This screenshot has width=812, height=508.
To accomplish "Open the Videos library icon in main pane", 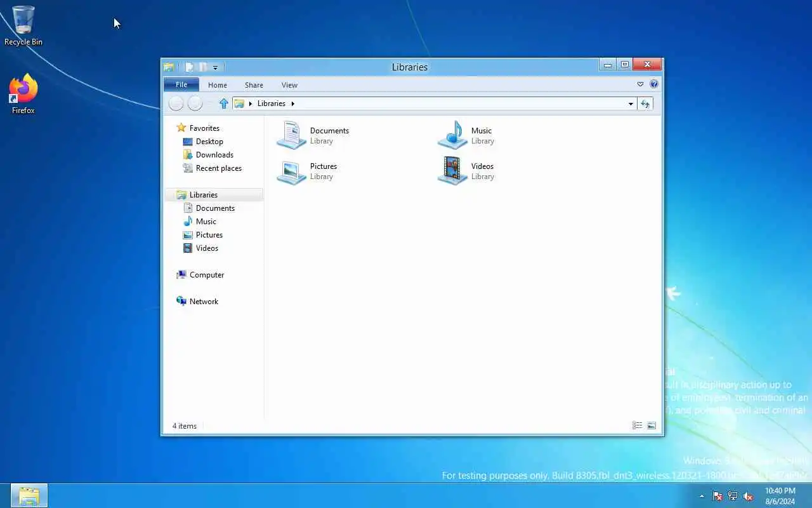I will coord(453,171).
